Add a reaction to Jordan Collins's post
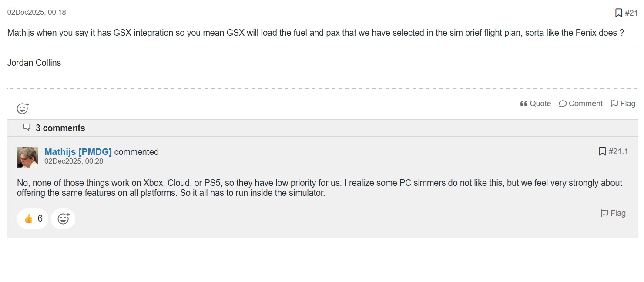Viewport: 644px width, 282px height. coord(23,108)
